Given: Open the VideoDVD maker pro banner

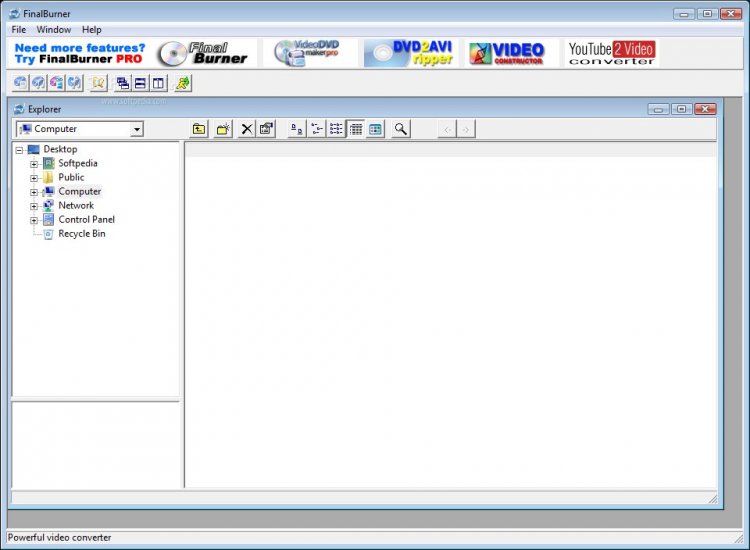Looking at the screenshot, I should [x=308, y=53].
